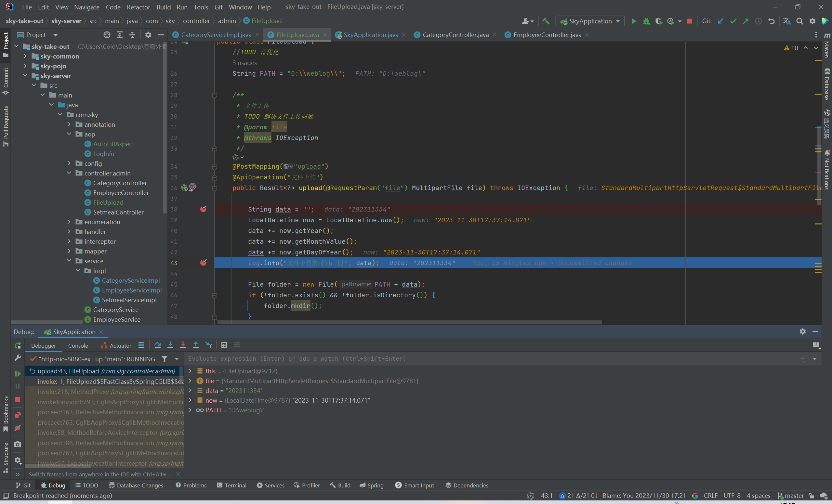Click the Select Opened File target icon
Image resolution: width=832 pixels, height=504 pixels.
click(107, 35)
